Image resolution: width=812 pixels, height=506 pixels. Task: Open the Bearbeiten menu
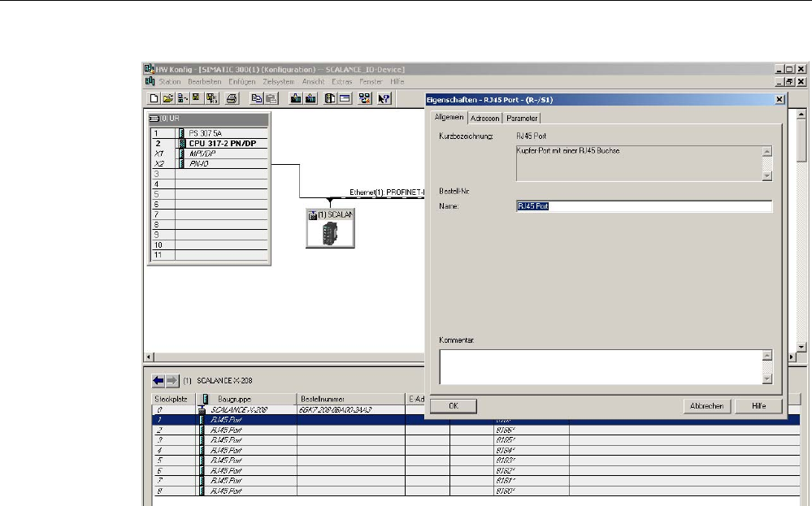click(205, 82)
